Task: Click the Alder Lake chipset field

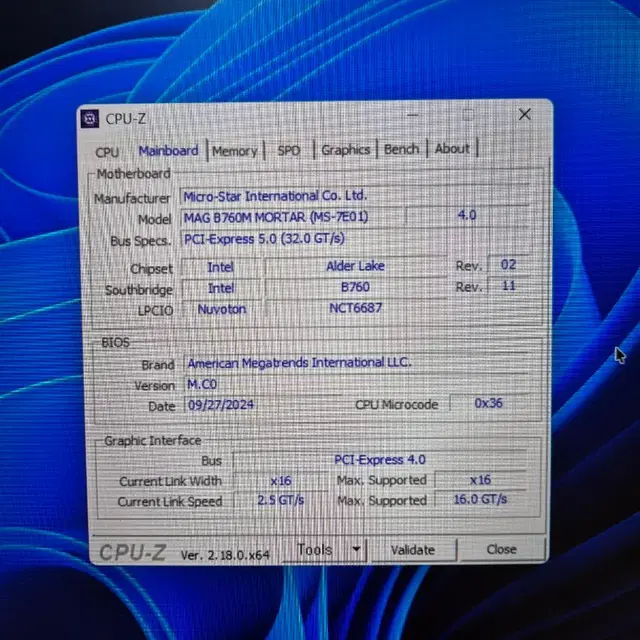Action: [355, 266]
